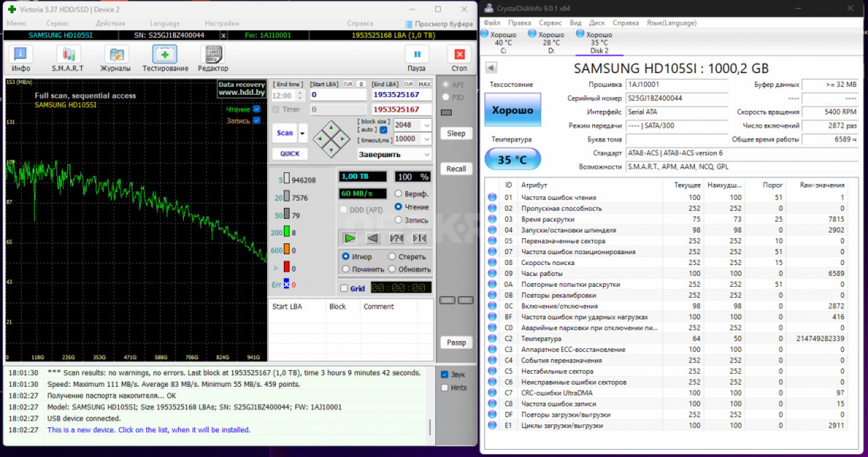Open CrystalDiskInfo Язык(Language) menu

672,23
